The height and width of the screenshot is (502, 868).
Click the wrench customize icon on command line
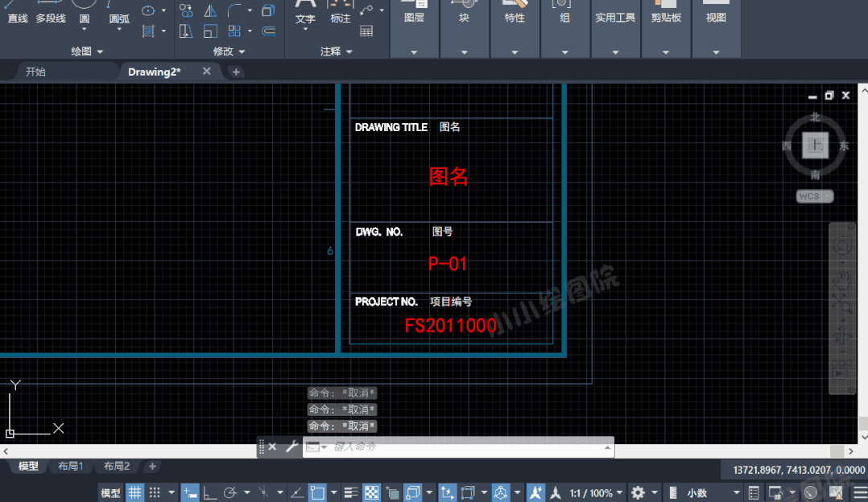(x=291, y=447)
